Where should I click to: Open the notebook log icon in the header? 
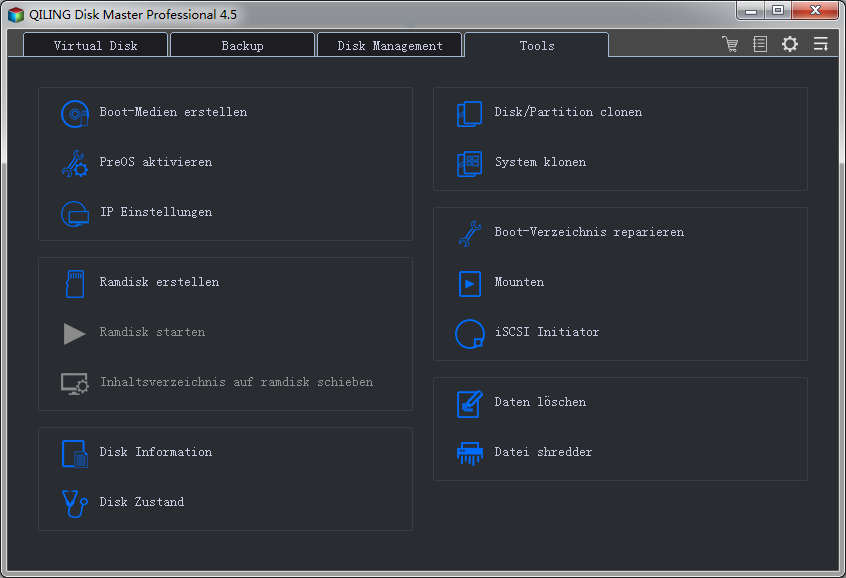pos(760,44)
